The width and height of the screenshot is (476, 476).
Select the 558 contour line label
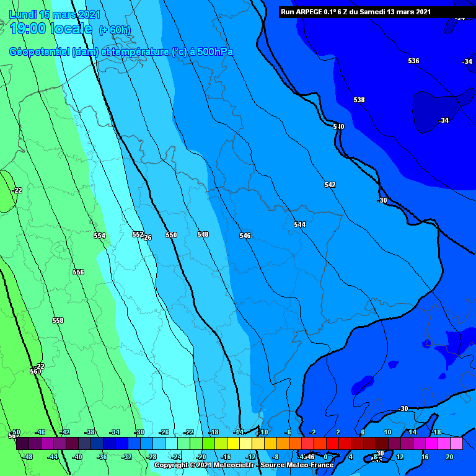58,320
